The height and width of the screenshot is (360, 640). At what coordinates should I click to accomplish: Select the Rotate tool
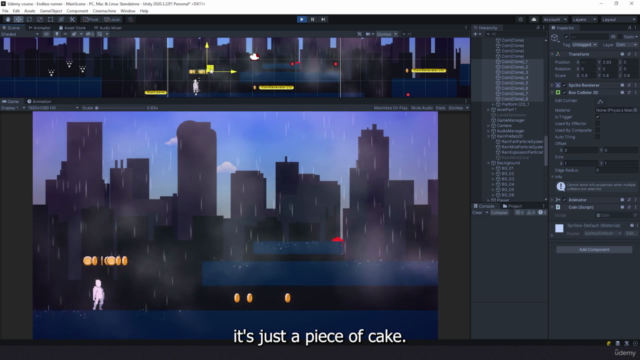(x=29, y=19)
